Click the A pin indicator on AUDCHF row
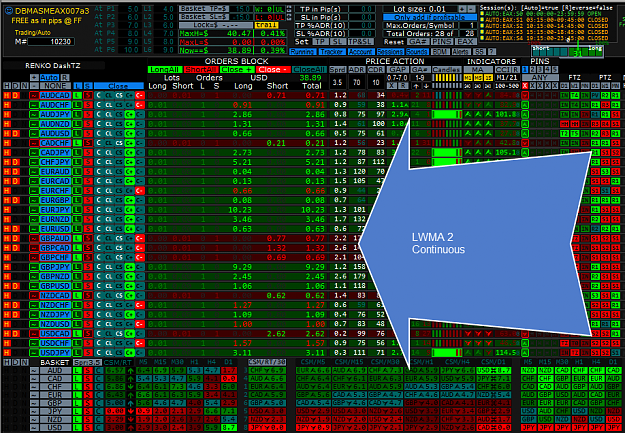Image resolution: width=625 pixels, height=433 pixels. coord(525,105)
